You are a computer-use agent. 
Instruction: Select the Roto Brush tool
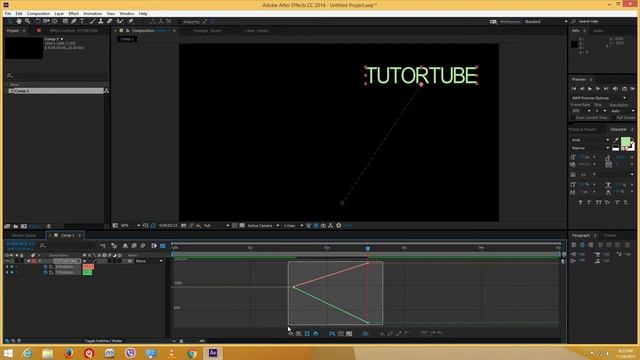(120, 21)
